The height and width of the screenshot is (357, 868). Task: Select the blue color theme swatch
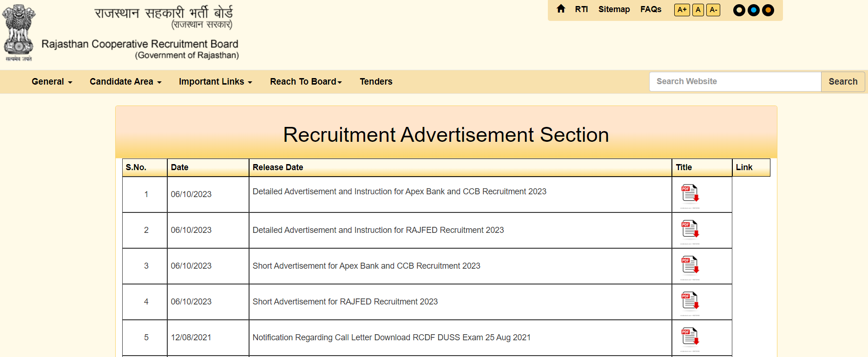coord(754,10)
